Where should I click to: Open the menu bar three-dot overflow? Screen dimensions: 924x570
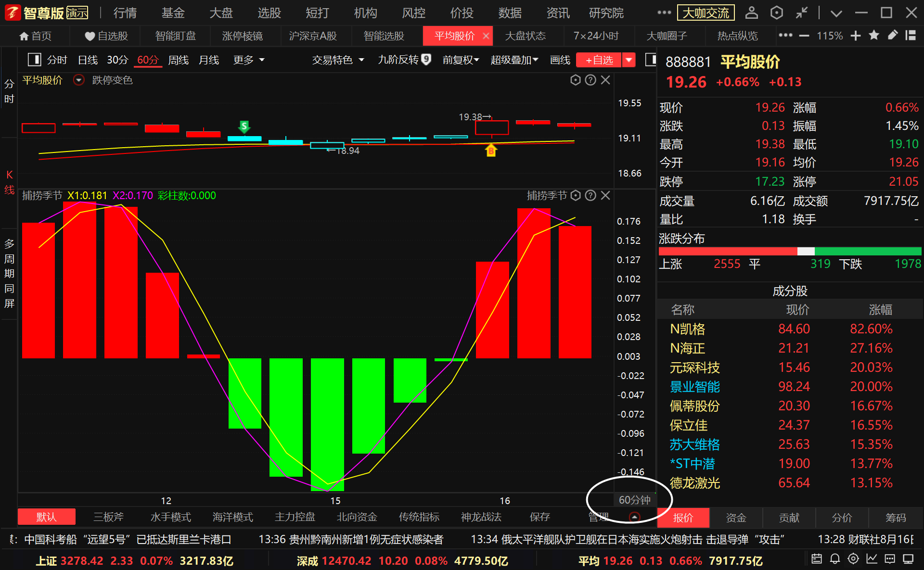(x=664, y=13)
